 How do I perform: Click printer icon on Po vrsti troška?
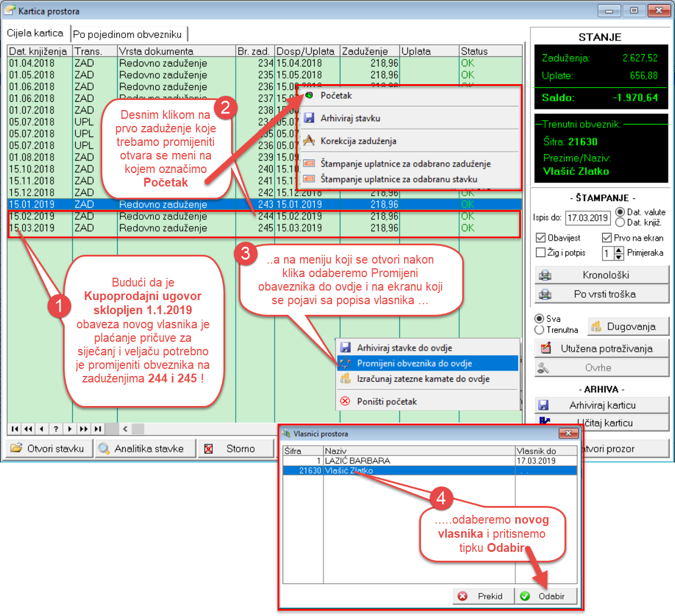(546, 294)
